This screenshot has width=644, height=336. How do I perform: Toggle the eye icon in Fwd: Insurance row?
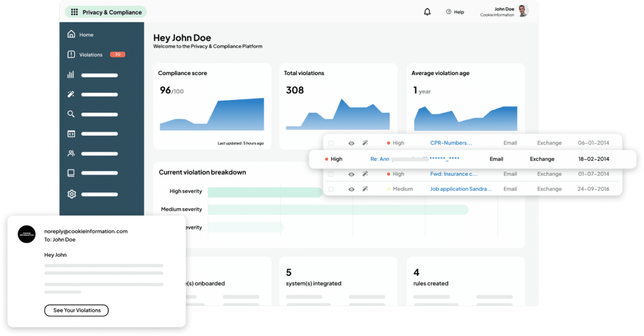pyautogui.click(x=352, y=174)
